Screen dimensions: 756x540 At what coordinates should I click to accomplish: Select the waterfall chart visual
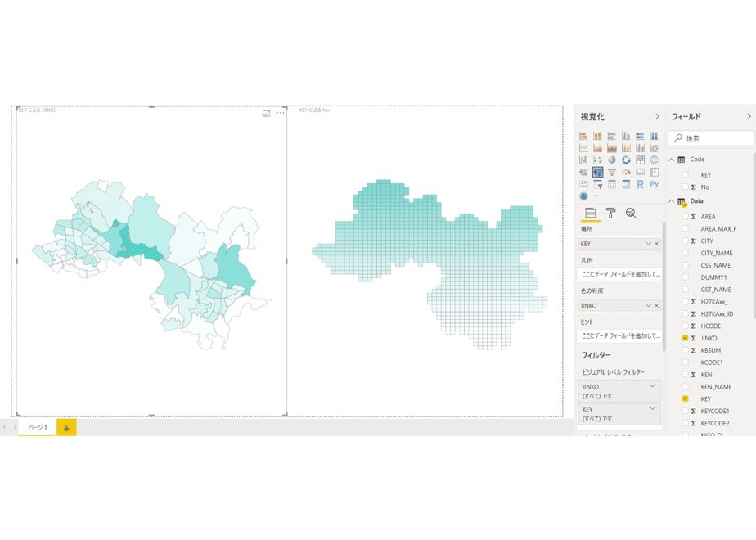pos(583,160)
